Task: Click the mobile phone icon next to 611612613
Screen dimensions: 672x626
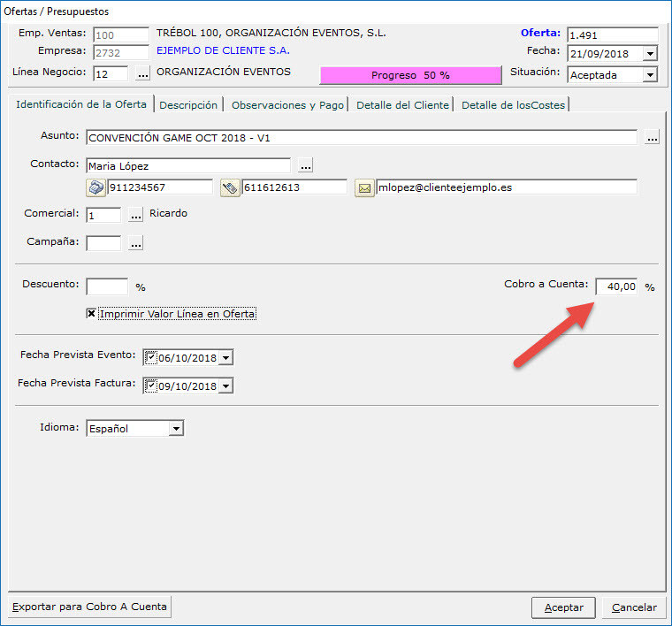Action: tap(230, 187)
